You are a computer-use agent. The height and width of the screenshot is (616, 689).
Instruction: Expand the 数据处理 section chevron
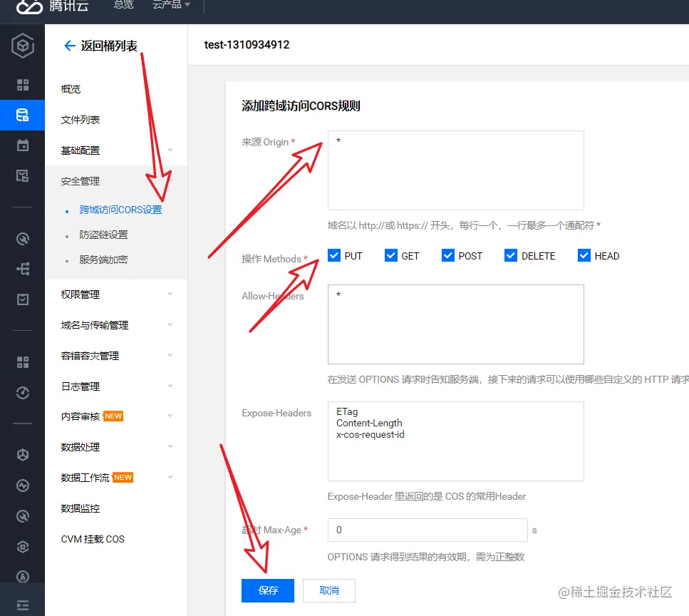pos(170,446)
